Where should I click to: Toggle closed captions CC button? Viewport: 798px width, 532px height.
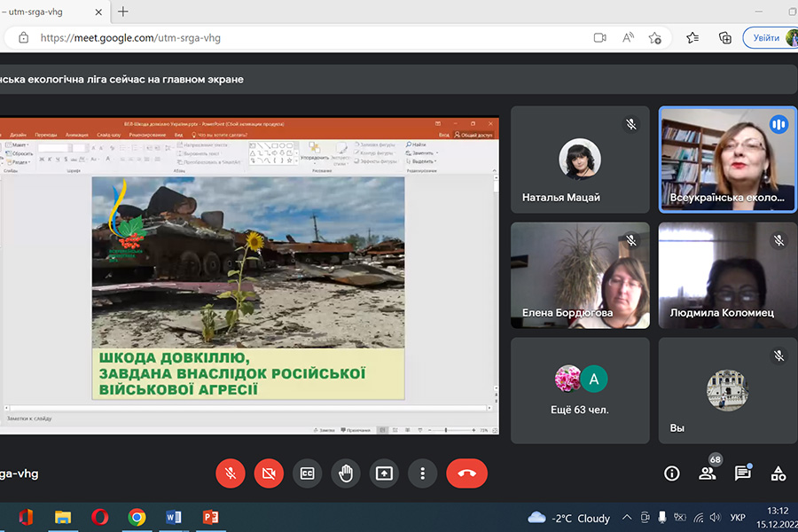point(308,473)
